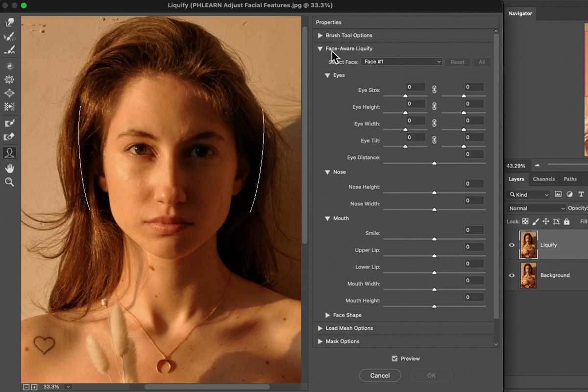Screen dimensions: 588x392
Task: Activate the Twirl Clockwise tool
Action: point(10,66)
